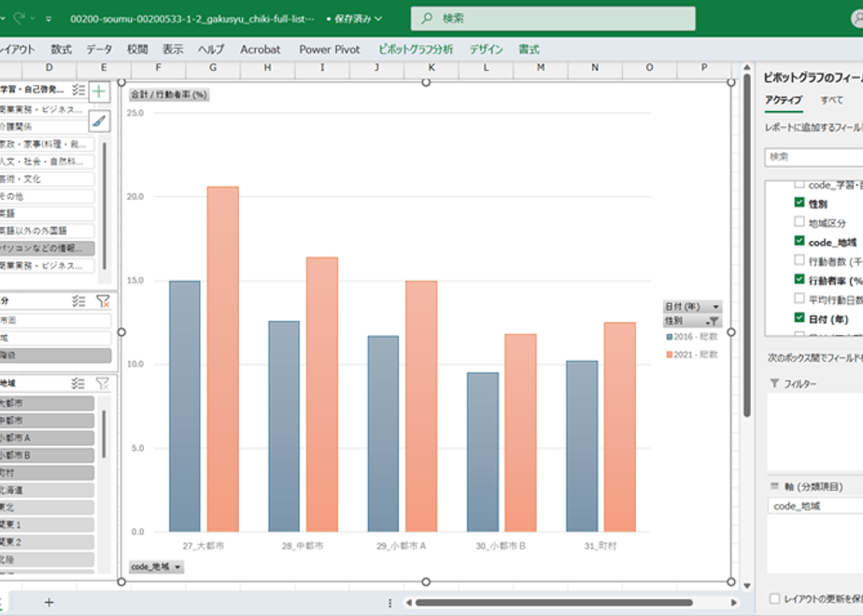Check the 行動者数 field checkbox
This screenshot has height=616, width=863.
pyautogui.click(x=799, y=260)
